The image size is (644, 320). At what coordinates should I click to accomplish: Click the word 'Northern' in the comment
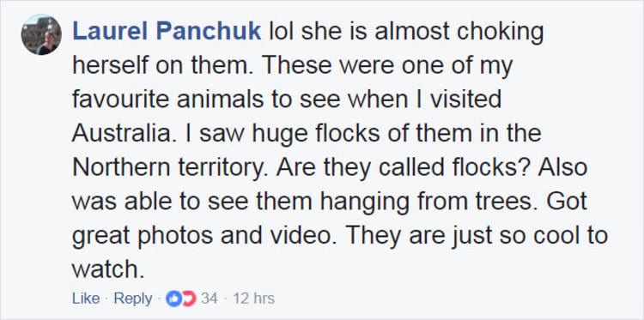[122, 167]
